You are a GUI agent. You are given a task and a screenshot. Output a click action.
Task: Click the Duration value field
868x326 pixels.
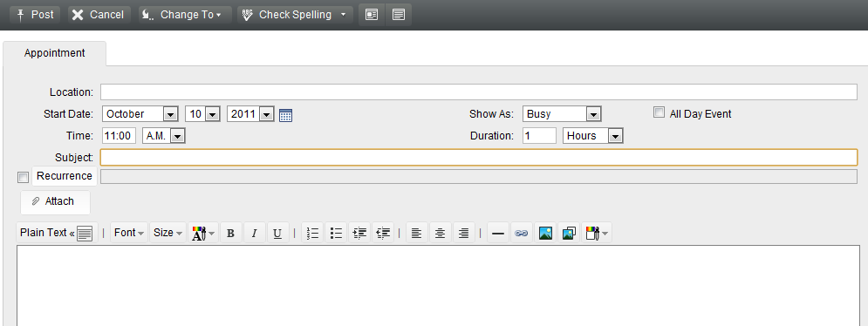[539, 136]
